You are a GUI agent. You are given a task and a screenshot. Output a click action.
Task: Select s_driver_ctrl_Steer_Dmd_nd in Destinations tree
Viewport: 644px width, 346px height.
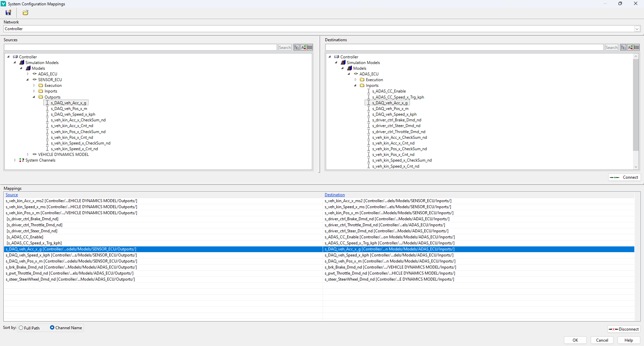pos(396,126)
